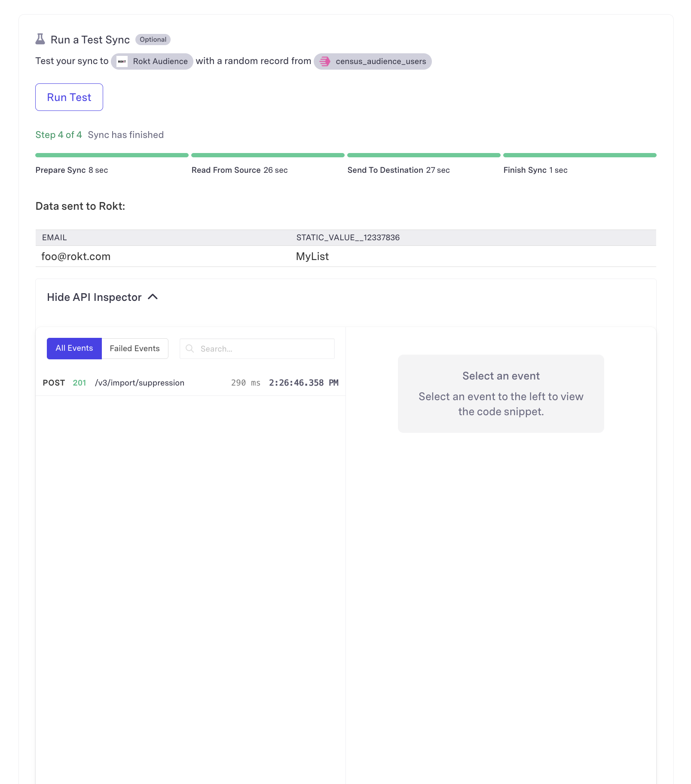
Task: Click the Read From Source progress segment
Action: [268, 155]
